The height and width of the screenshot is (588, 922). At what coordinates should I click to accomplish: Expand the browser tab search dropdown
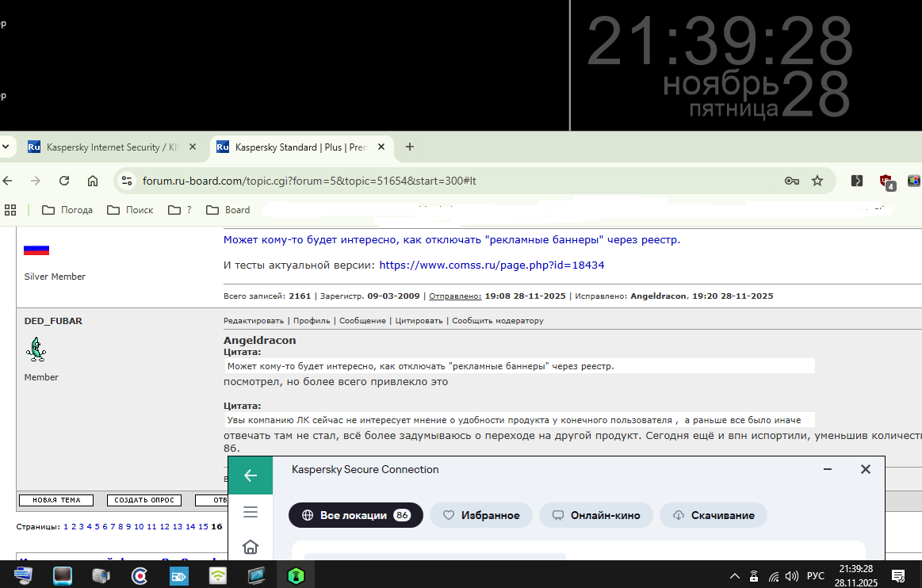coord(6,147)
